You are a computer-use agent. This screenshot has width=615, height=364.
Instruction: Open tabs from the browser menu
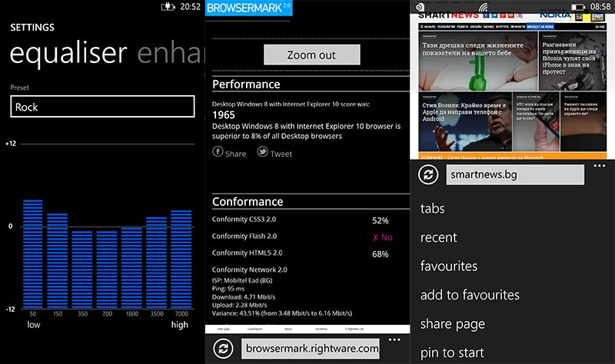click(433, 208)
